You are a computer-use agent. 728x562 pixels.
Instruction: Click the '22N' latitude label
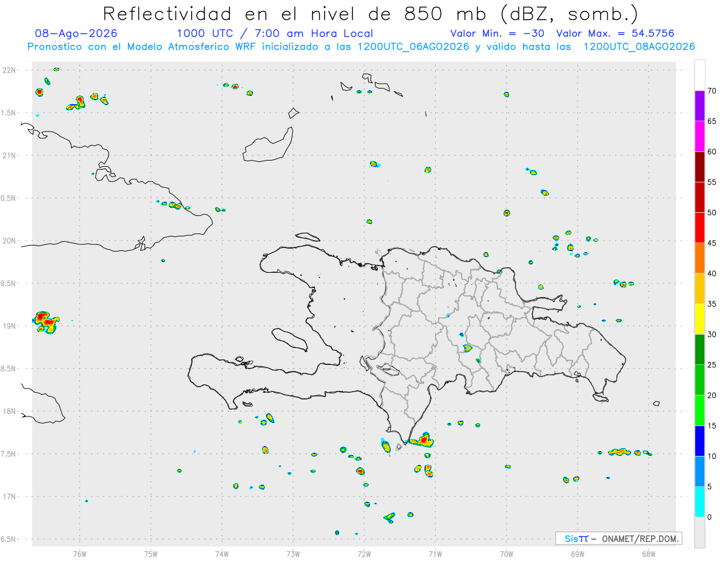point(10,70)
